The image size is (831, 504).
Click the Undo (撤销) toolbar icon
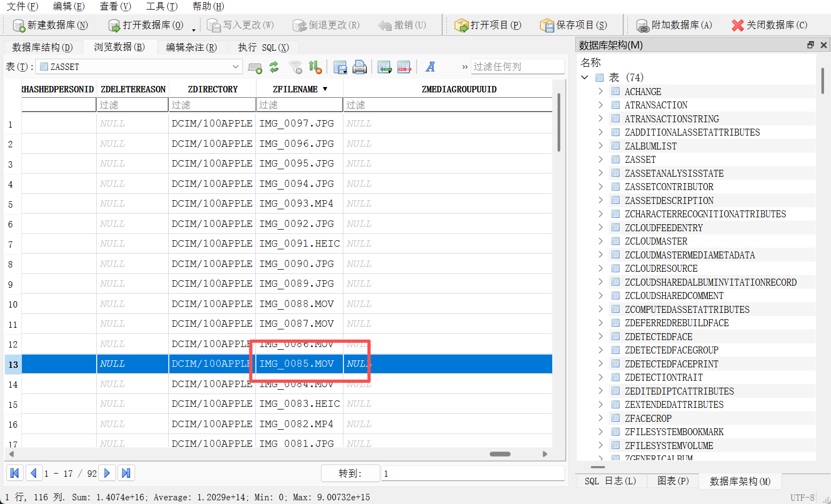click(x=385, y=26)
